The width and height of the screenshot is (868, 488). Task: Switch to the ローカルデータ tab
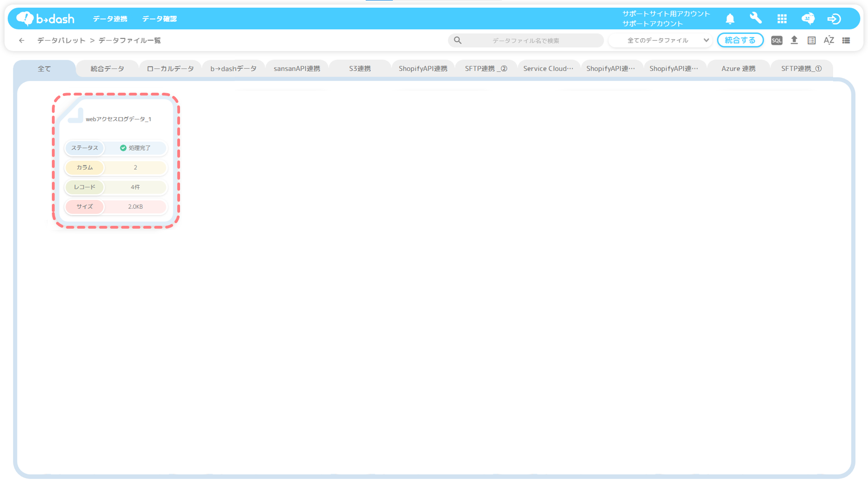[170, 68]
